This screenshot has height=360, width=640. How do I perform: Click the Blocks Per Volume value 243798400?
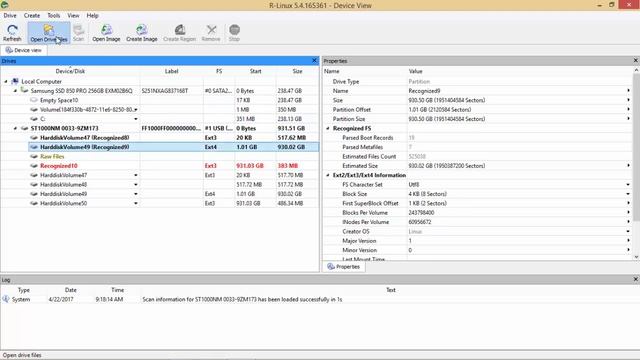point(421,213)
